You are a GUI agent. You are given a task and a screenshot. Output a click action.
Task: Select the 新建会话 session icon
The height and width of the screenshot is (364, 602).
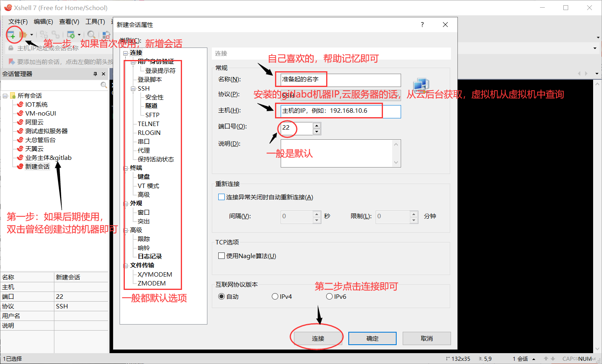20,166
